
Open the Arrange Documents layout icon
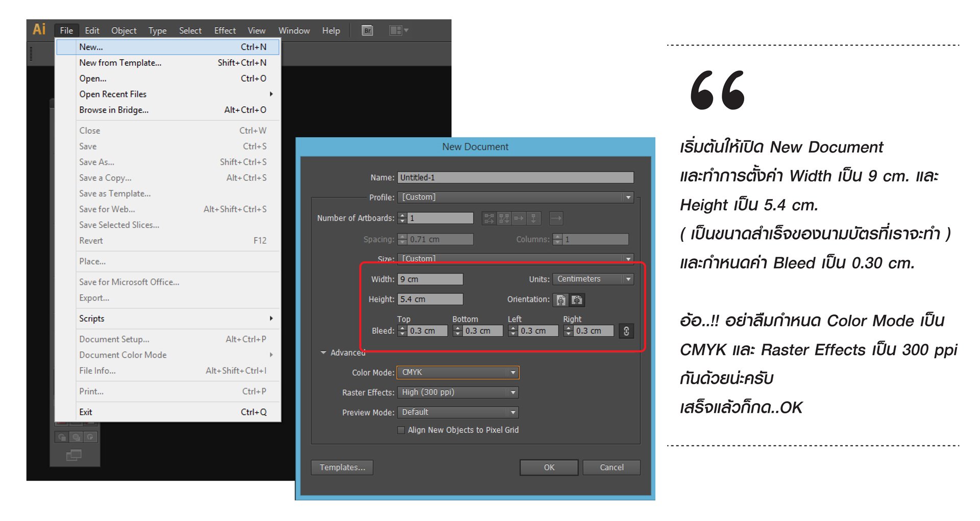(398, 31)
